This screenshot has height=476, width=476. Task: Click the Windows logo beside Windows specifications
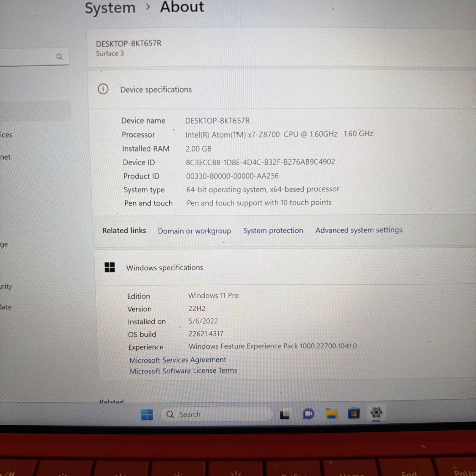(110, 267)
